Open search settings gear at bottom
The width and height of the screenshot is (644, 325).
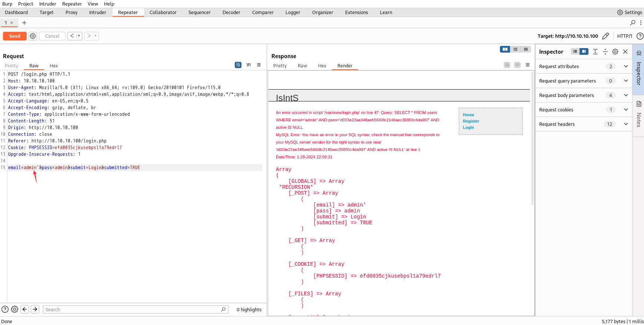coord(14,309)
